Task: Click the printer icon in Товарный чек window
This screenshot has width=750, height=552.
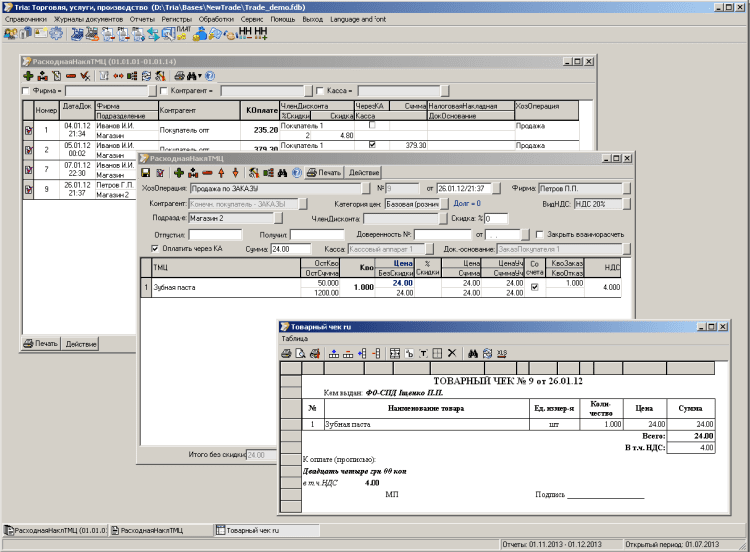Action: (286, 353)
